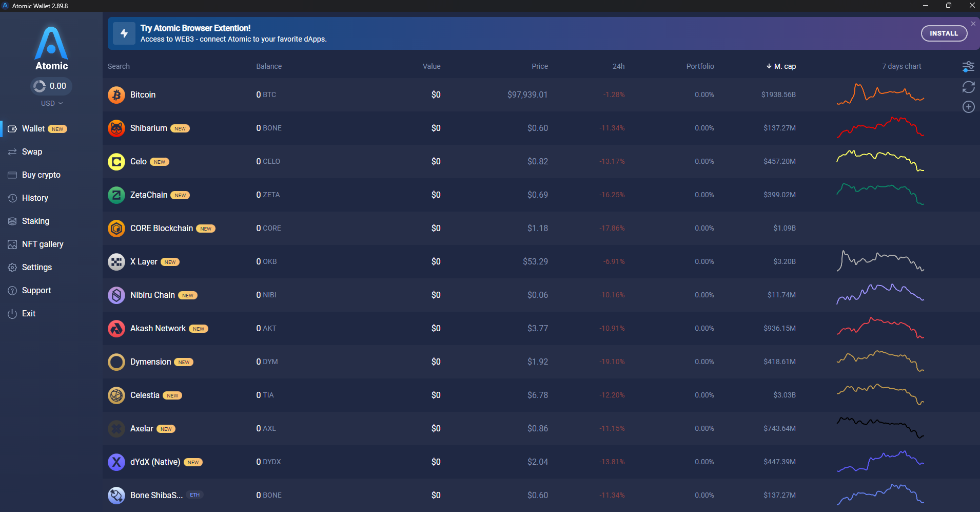Screen dimensions: 980x512
Task: Open transaction History
Action: [35, 198]
